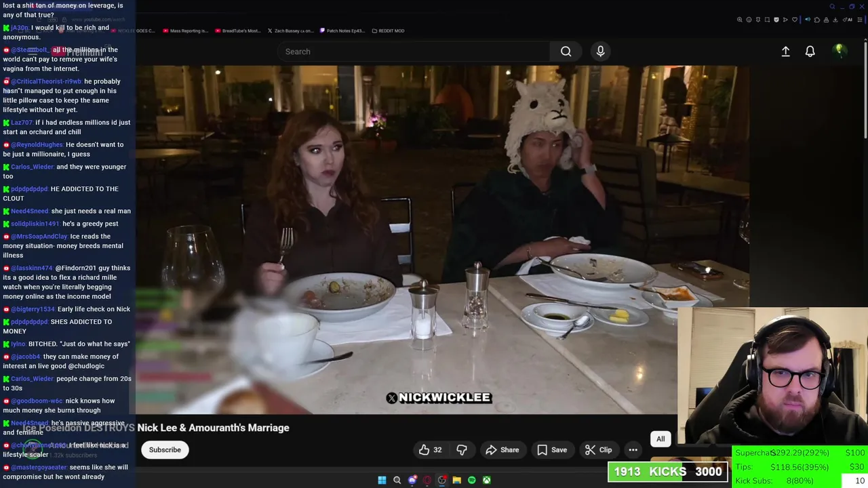Image resolution: width=868 pixels, height=488 pixels.
Task: Open Discord from the taskbar
Action: pos(412,480)
